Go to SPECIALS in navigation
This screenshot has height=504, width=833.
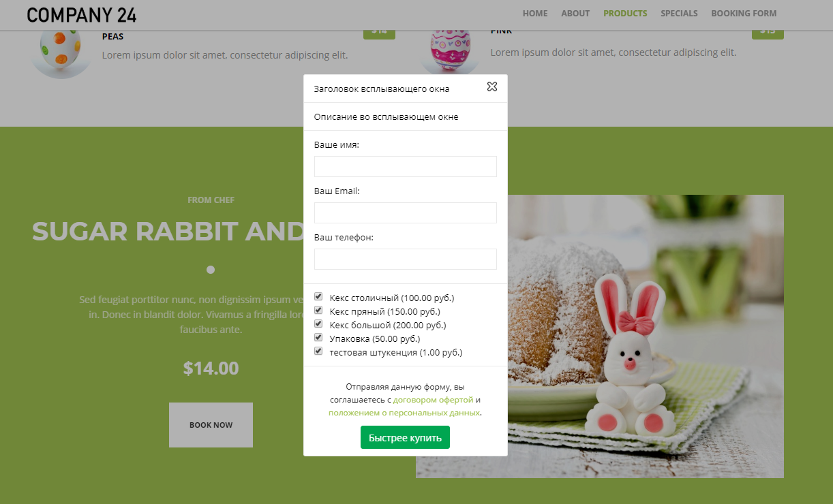[679, 14]
